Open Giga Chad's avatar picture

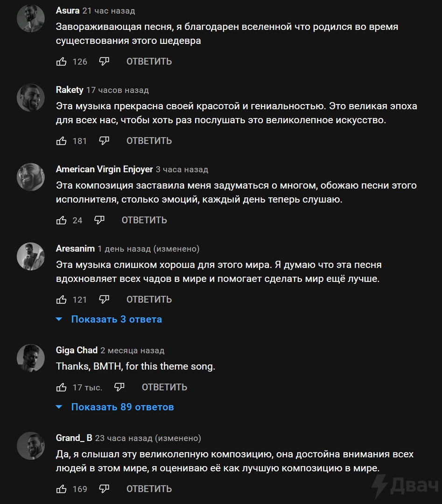[31, 358]
